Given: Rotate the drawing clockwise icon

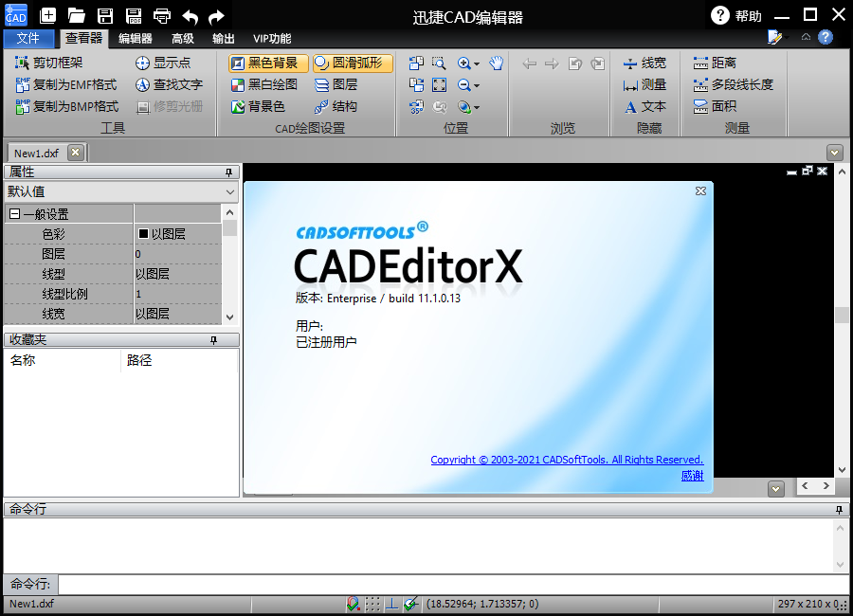Looking at the screenshot, I should click(416, 85).
